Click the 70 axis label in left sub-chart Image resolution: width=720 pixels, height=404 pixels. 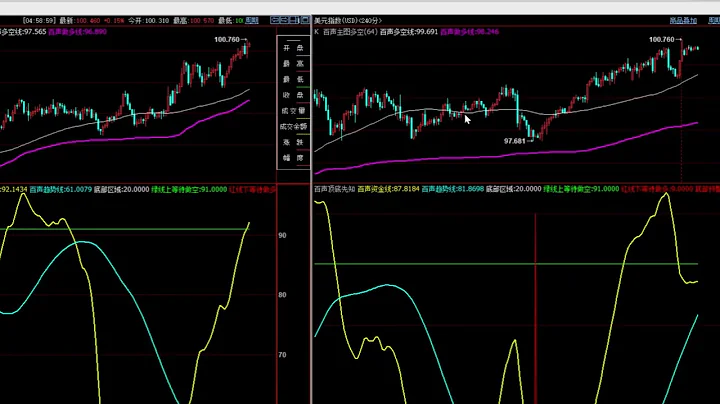pyautogui.click(x=282, y=354)
